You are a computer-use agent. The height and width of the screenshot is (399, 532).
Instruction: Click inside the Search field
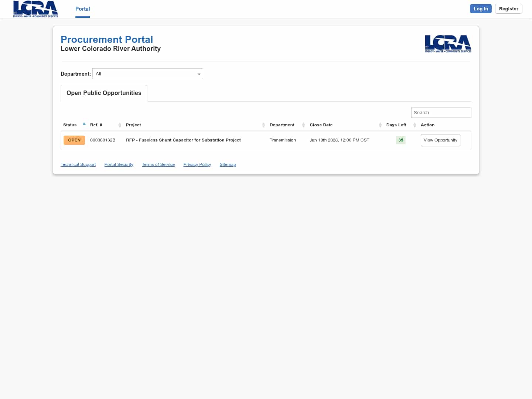tap(441, 112)
